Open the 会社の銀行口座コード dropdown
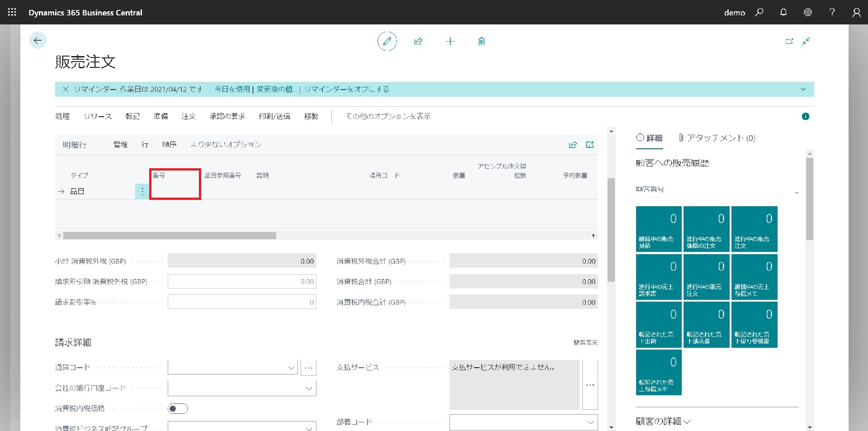The height and width of the screenshot is (431, 868). (309, 388)
